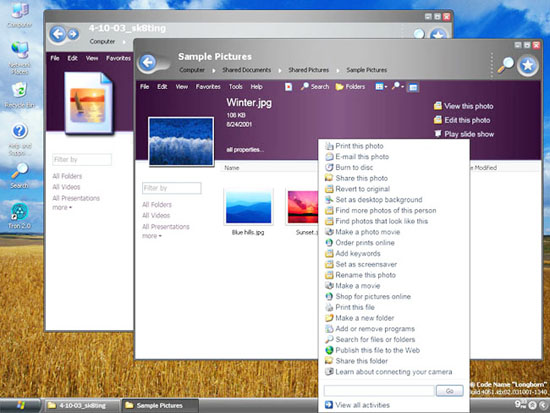Screen dimensions: 550x413
Task: Click Edit this photo task
Action: [462, 120]
